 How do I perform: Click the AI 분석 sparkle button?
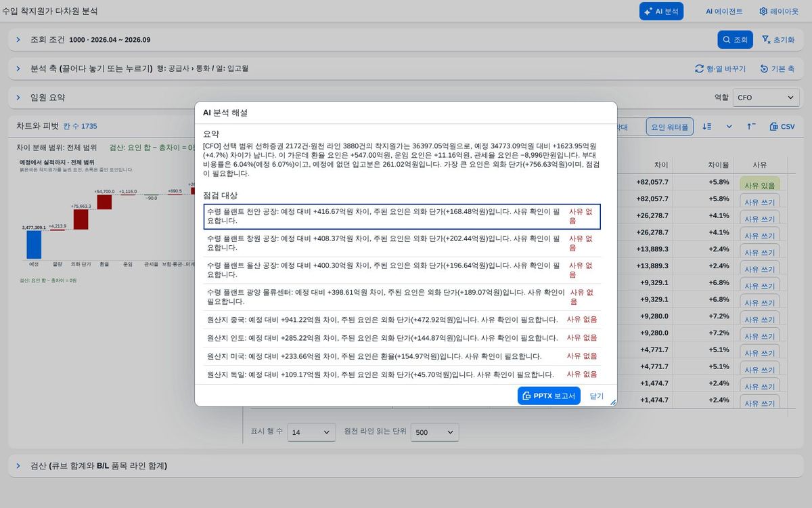(661, 11)
